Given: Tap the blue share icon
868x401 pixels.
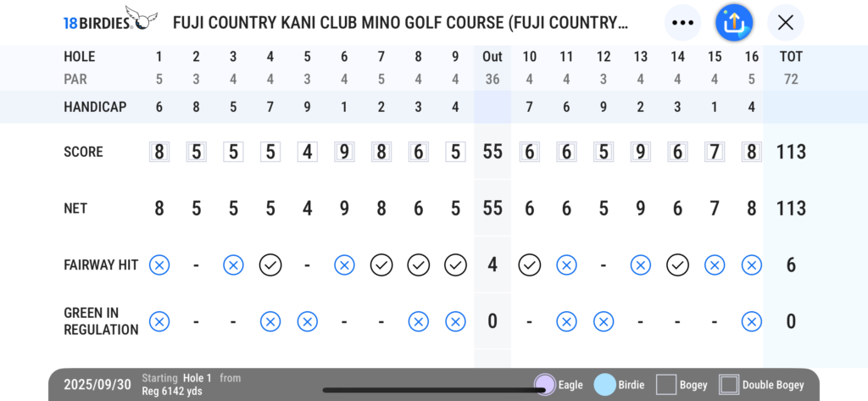Looking at the screenshot, I should point(734,23).
